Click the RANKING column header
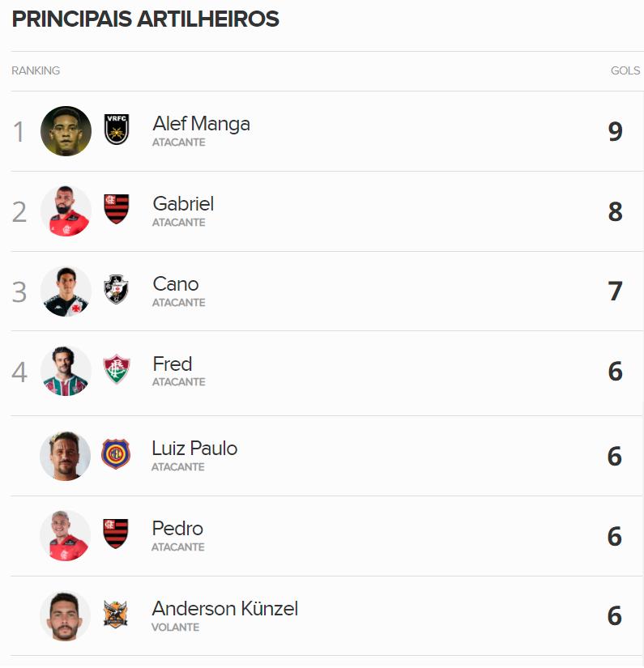The height and width of the screenshot is (668, 644). tap(36, 71)
